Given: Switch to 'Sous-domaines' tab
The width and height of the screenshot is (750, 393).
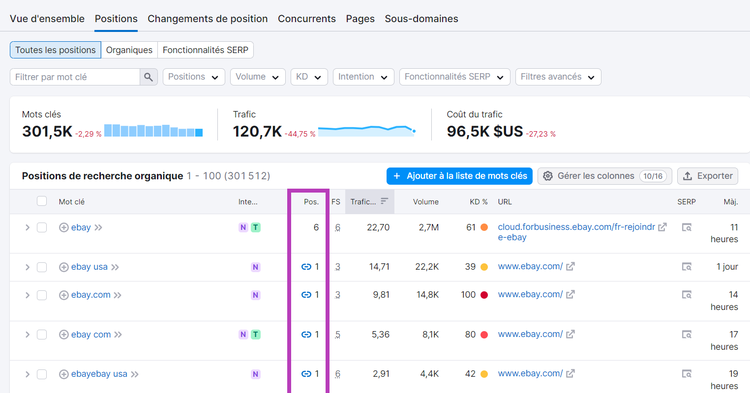Looking at the screenshot, I should pos(421,19).
